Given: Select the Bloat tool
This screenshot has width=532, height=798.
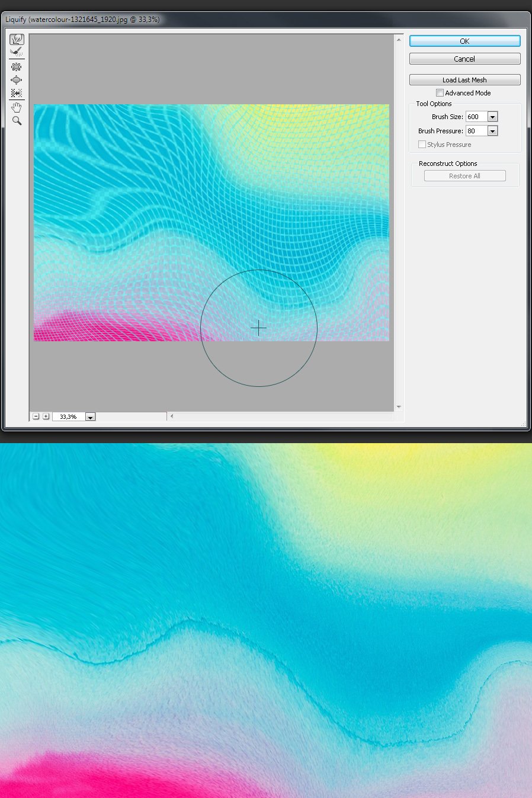Looking at the screenshot, I should [17, 79].
